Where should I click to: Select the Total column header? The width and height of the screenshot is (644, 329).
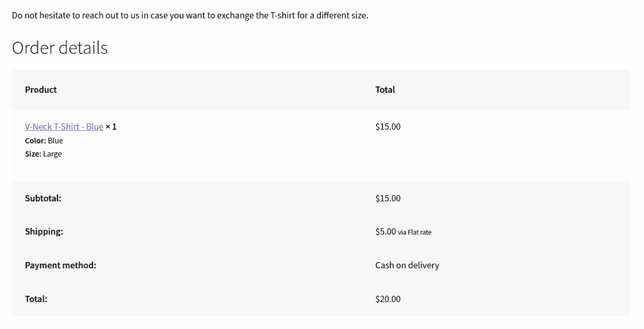click(x=385, y=90)
